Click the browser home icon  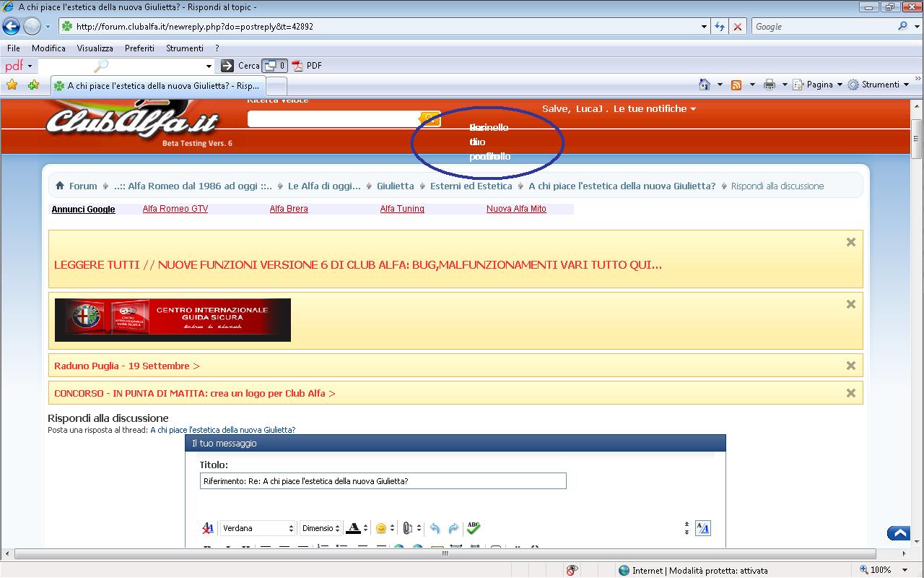pos(705,85)
